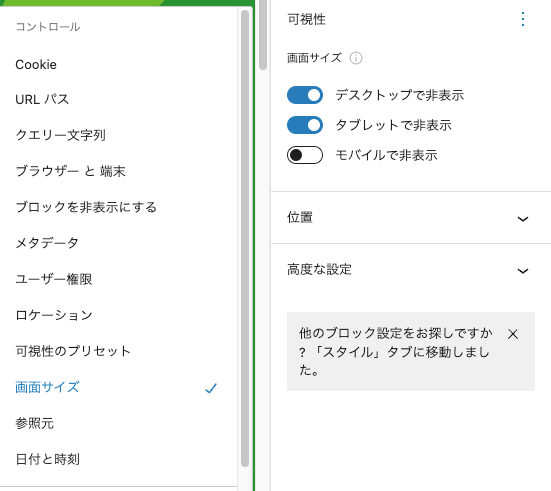This screenshot has width=551, height=491.
Task: Choose クエリー文字列 from controls list
Action: pos(119,135)
